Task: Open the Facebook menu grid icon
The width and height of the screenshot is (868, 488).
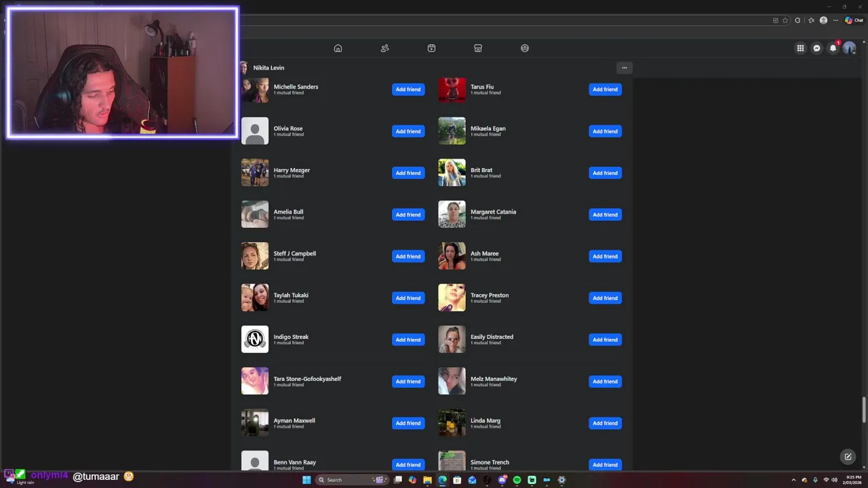Action: point(800,48)
